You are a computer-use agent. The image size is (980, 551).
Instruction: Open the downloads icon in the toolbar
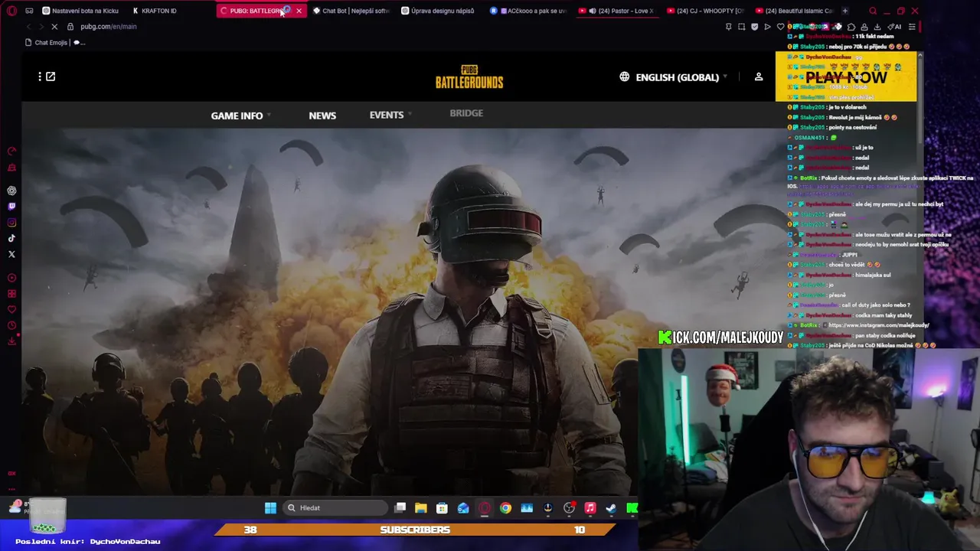pos(877,27)
